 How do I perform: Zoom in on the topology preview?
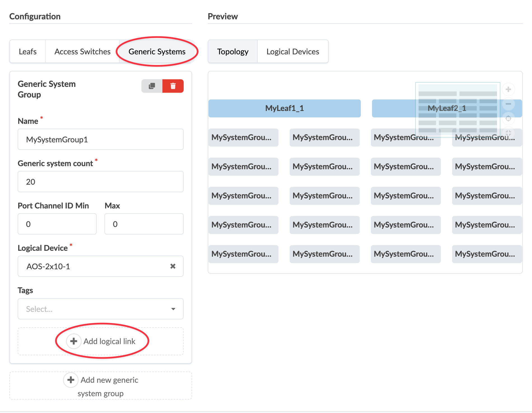click(x=508, y=90)
